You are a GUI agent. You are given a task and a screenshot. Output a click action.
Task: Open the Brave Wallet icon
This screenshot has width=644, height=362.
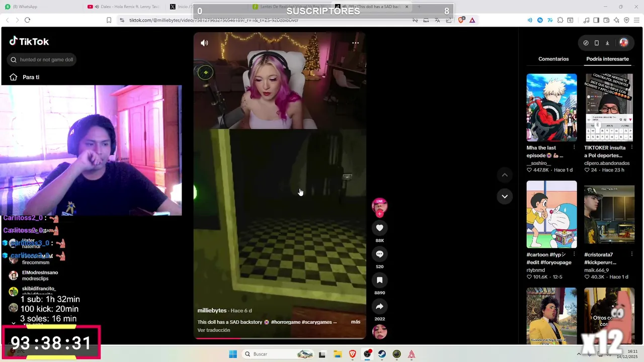pyautogui.click(x=606, y=20)
